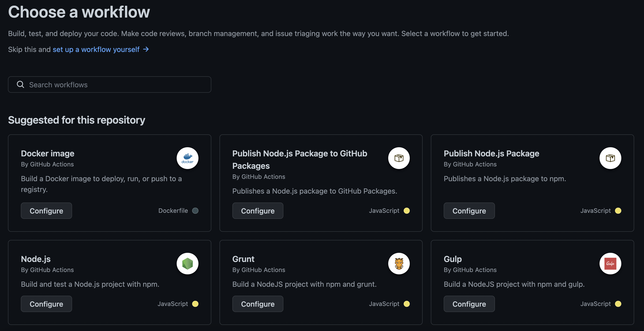This screenshot has height=331, width=644.
Task: Click the Dockerfile language color dot
Action: click(x=195, y=211)
